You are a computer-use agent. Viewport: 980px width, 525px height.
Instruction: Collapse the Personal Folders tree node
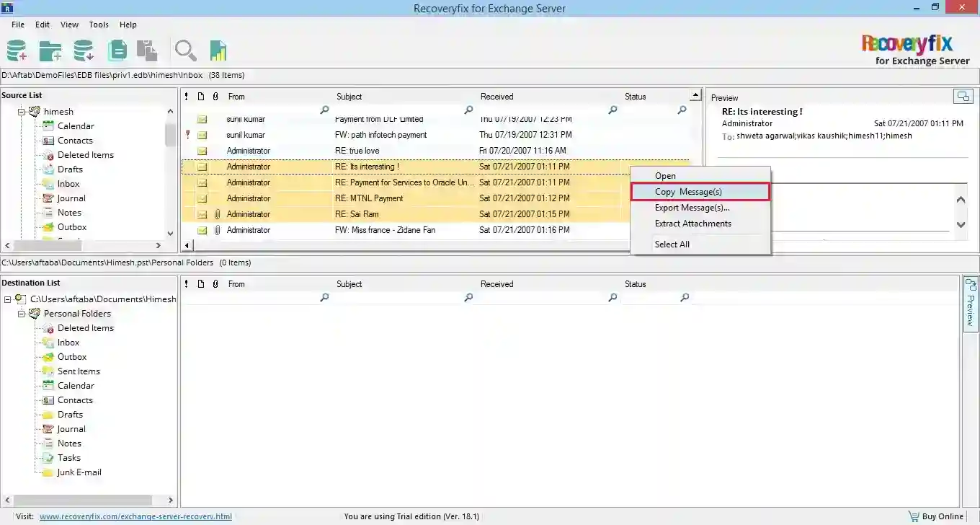tap(22, 314)
